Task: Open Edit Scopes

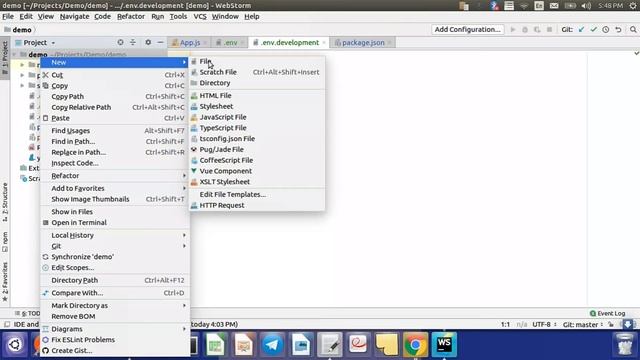Action: pyautogui.click(x=115, y=268)
